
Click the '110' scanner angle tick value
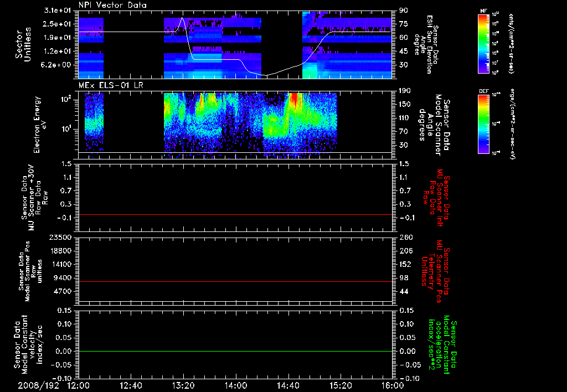405,118
